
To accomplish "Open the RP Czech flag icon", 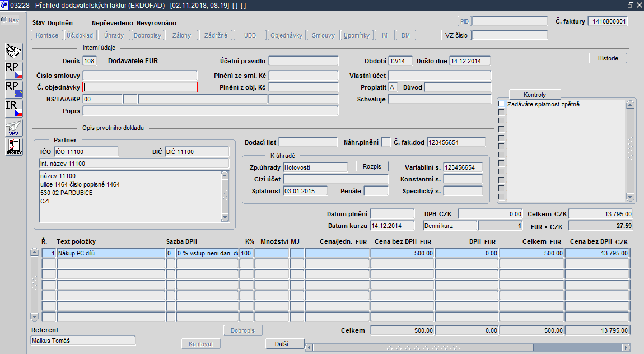I will coord(14,71).
